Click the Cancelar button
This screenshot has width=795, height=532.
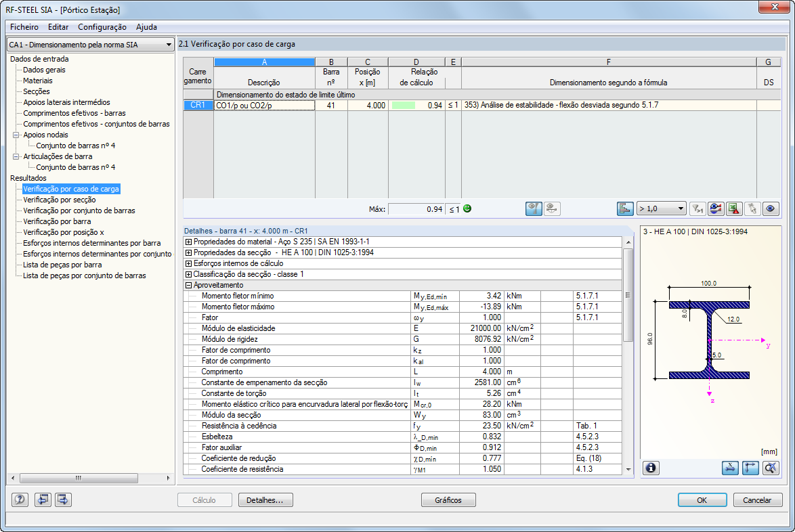coord(758,500)
